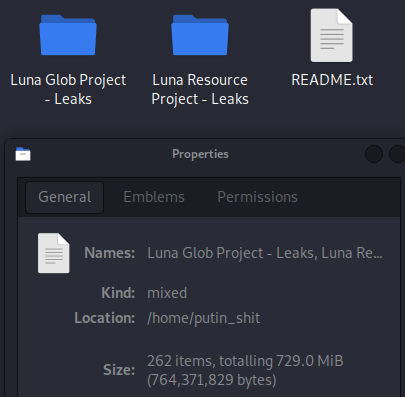Click the location path /home/putin_shit
The height and width of the screenshot is (397, 405).
click(203, 318)
